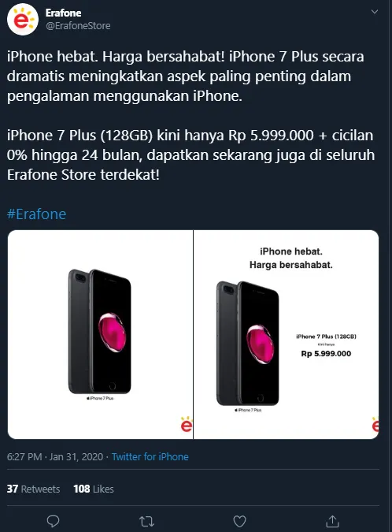
Task: Like the tweet with the heart icon
Action: click(239, 522)
